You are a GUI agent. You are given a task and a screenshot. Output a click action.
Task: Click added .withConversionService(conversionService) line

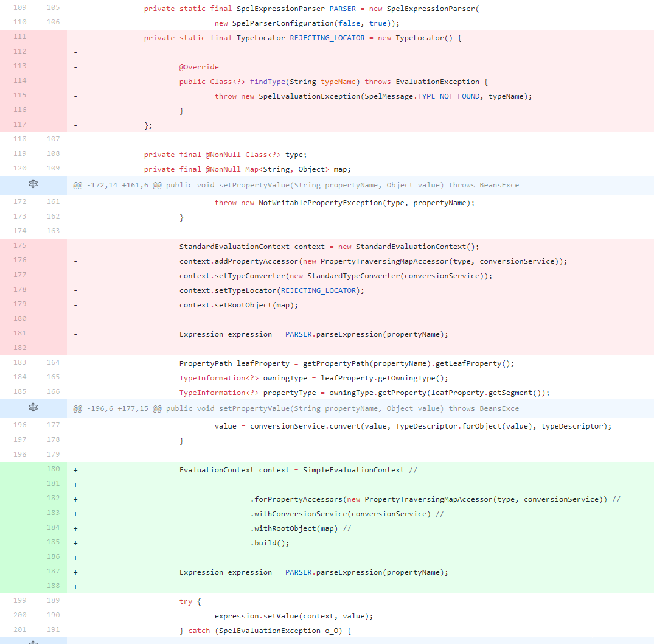pos(347,514)
